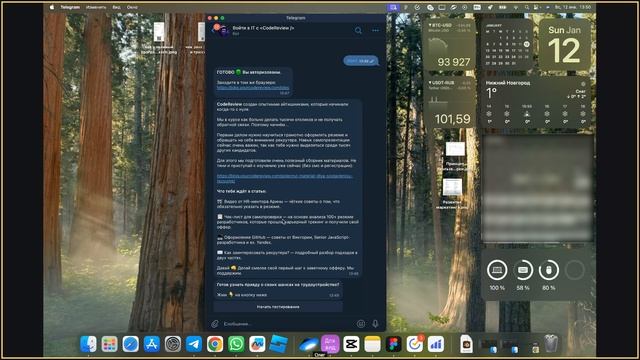Open the emoji picker in message field
This screenshot has height=360, width=640.
tap(361, 324)
